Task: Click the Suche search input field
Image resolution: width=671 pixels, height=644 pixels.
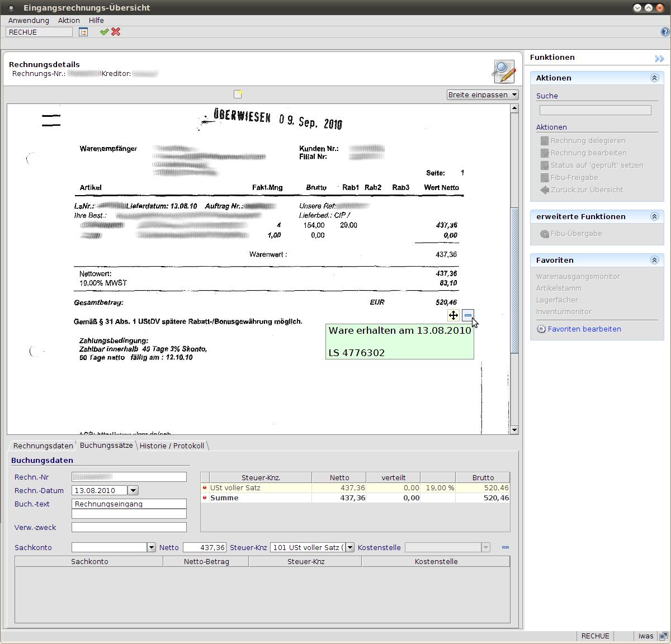Action: (x=595, y=110)
